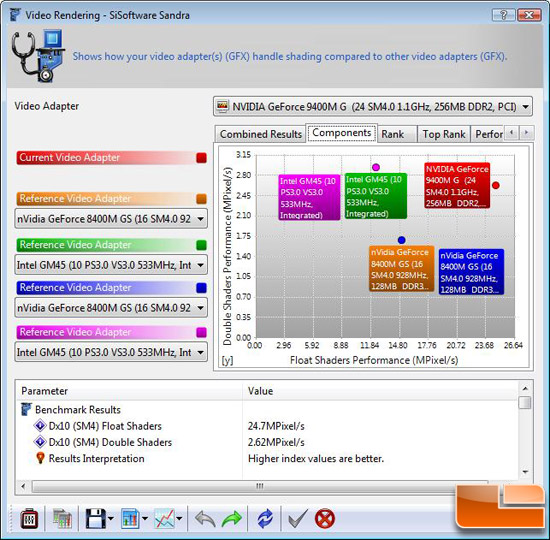Image resolution: width=550 pixels, height=540 pixels.
Task: Open the Video Adapter NVIDIA GeForce 9400M G dropdown
Action: [373, 106]
